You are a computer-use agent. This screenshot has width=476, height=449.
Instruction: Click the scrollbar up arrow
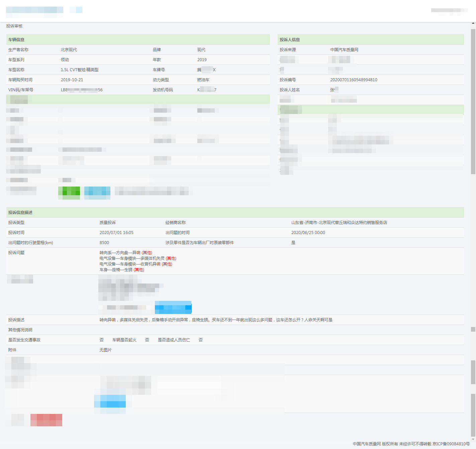tap(473, 24)
